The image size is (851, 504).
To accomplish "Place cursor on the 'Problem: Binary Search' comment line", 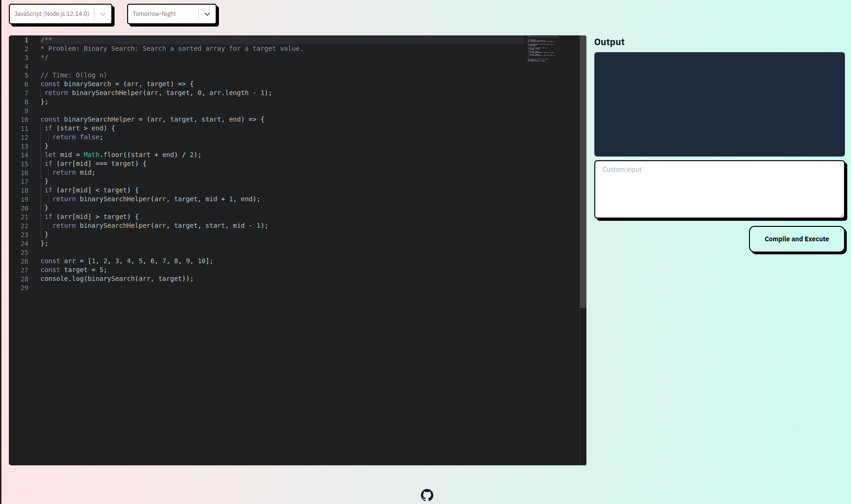I will click(x=171, y=48).
